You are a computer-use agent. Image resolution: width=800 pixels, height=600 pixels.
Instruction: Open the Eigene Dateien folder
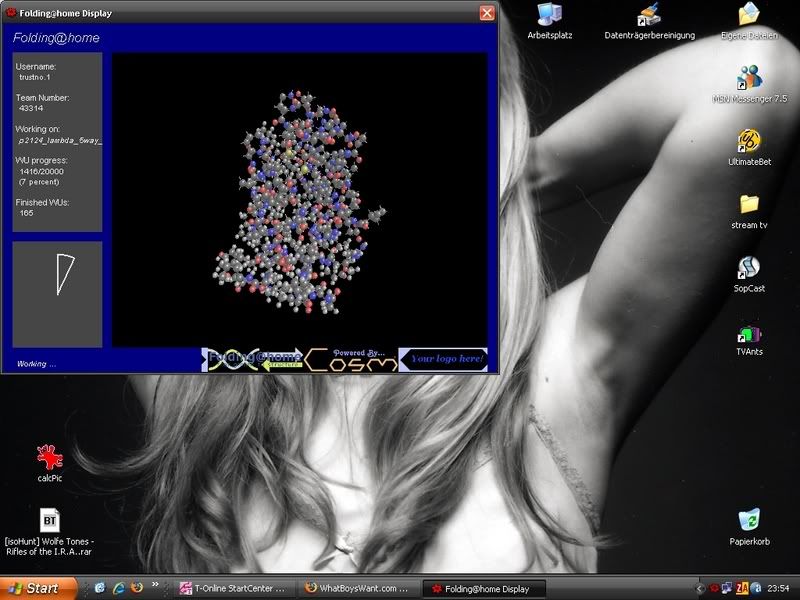click(749, 15)
